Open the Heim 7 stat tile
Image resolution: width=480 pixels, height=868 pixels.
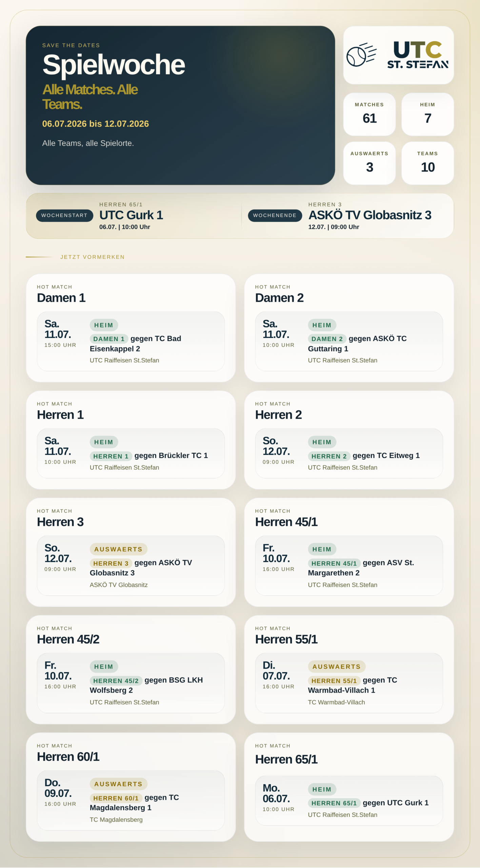point(427,114)
